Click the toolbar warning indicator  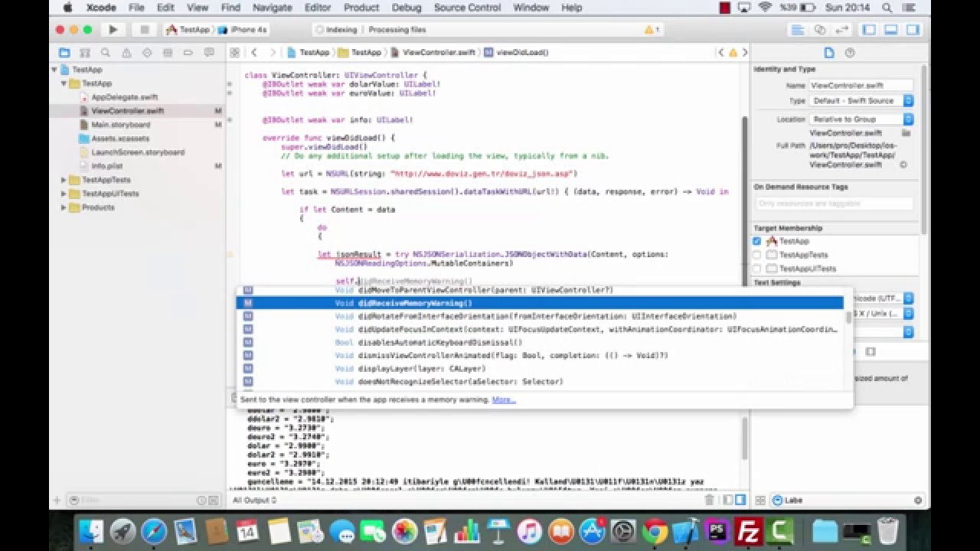(652, 30)
